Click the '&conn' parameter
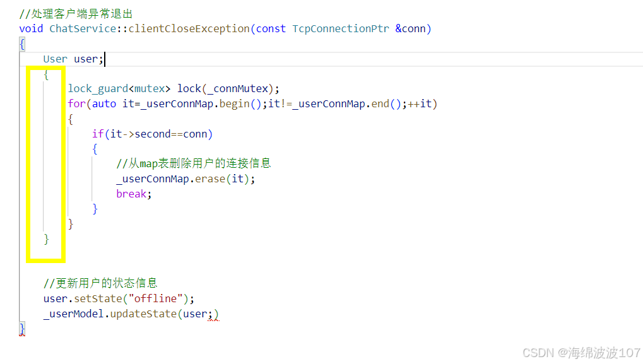The image size is (643, 364). [x=411, y=28]
